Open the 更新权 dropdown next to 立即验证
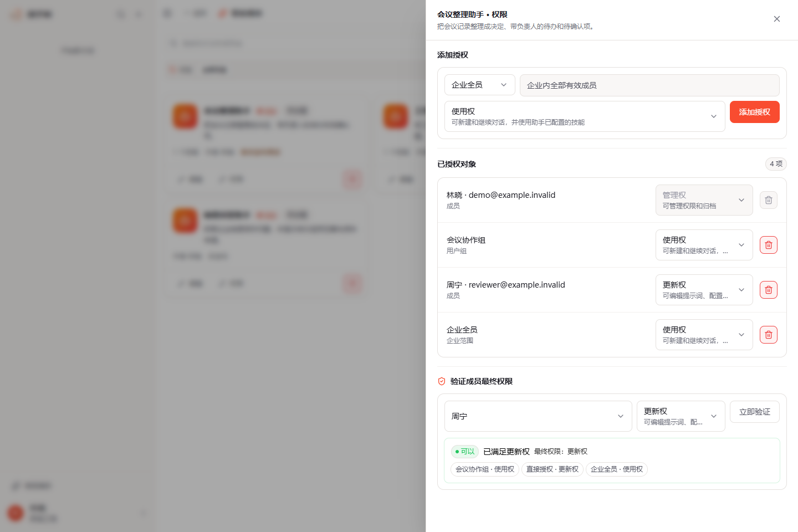Screen dimensions: 798x532 click(x=681, y=416)
